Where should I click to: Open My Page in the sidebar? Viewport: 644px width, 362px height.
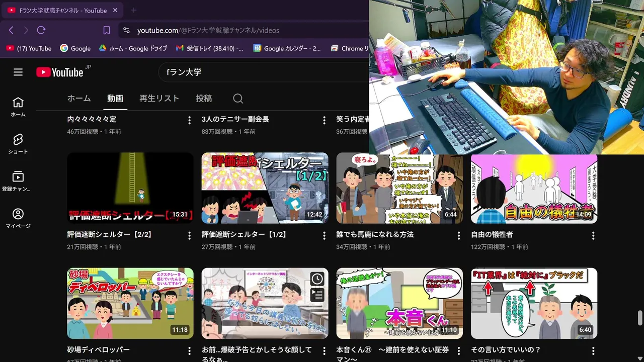(x=18, y=218)
